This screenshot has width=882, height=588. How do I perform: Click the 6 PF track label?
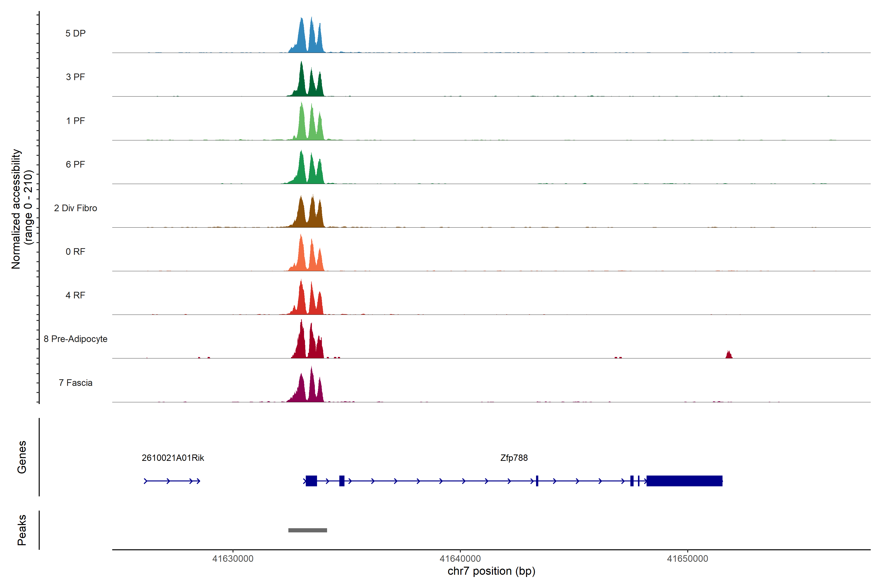tap(75, 164)
